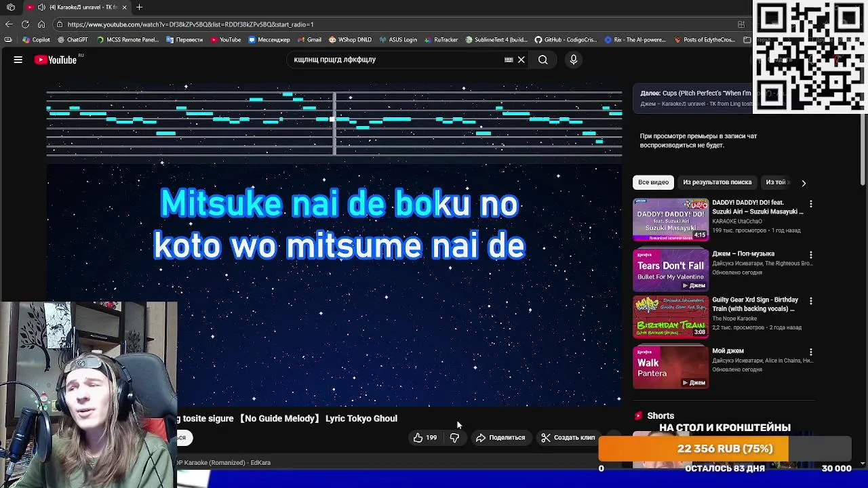
Task: Open options menu for Мой джем
Action: coord(810,352)
